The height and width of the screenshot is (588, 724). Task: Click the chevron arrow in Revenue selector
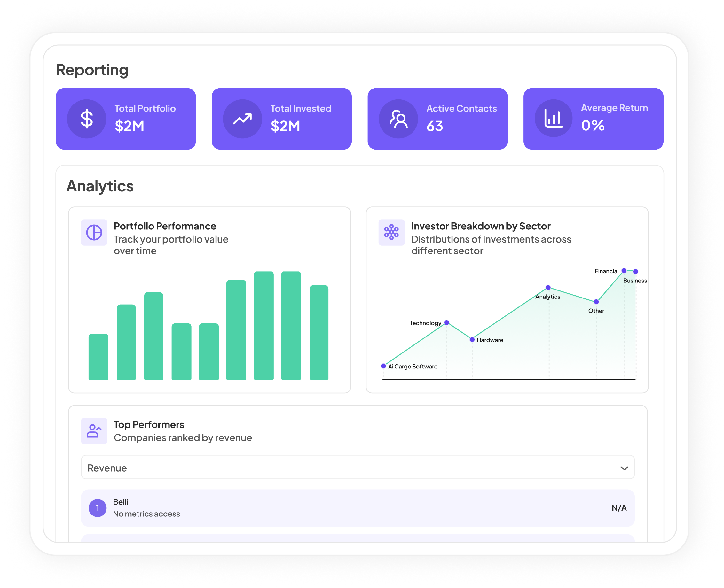coord(624,468)
